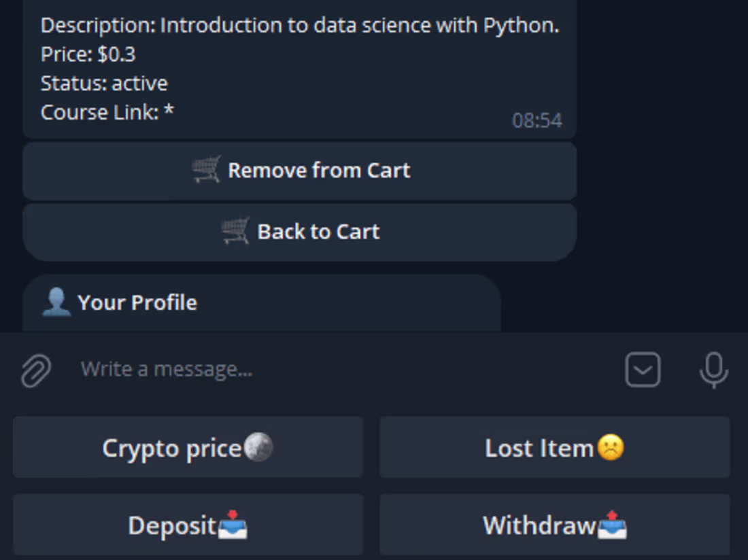Collapse the bot keyboard with the chevron icon

point(642,369)
